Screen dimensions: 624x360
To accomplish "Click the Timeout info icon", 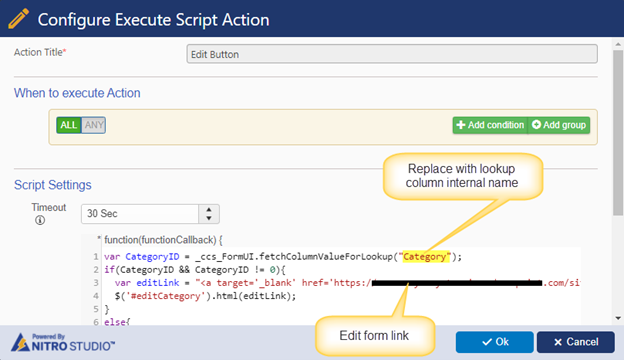I will (x=40, y=220).
